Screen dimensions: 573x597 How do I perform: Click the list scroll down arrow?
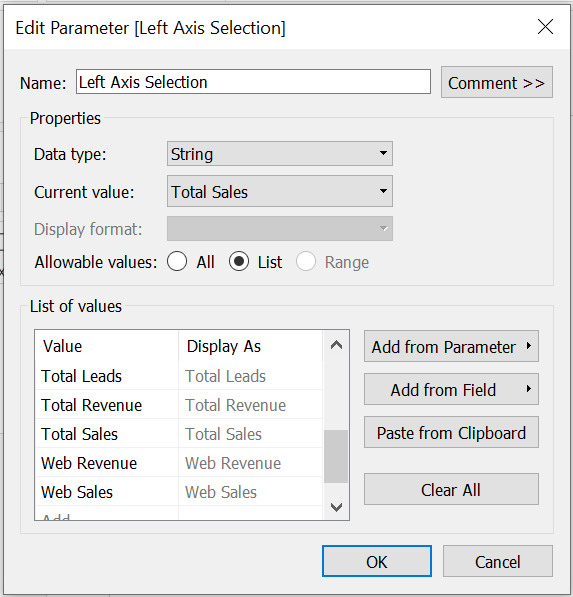click(x=336, y=507)
